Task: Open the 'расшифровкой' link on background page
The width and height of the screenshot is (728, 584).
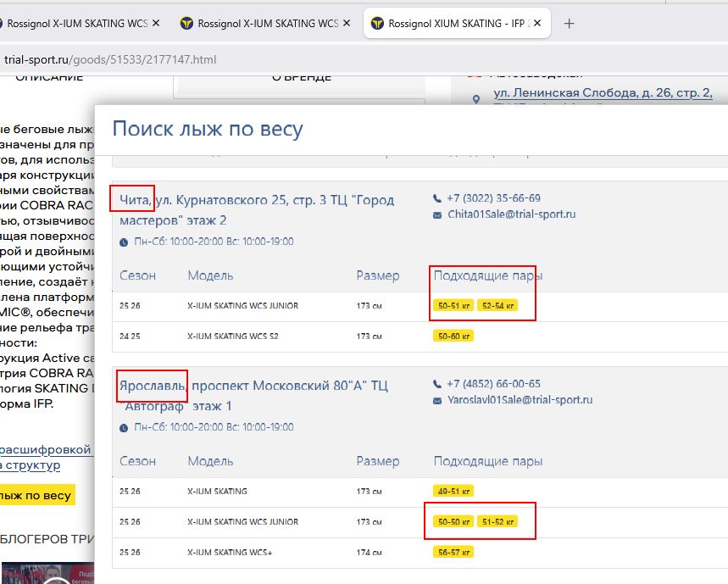Action: pyautogui.click(x=46, y=450)
